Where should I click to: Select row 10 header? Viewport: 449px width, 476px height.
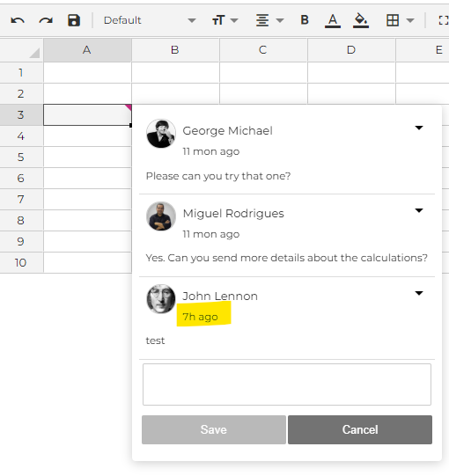click(x=21, y=262)
